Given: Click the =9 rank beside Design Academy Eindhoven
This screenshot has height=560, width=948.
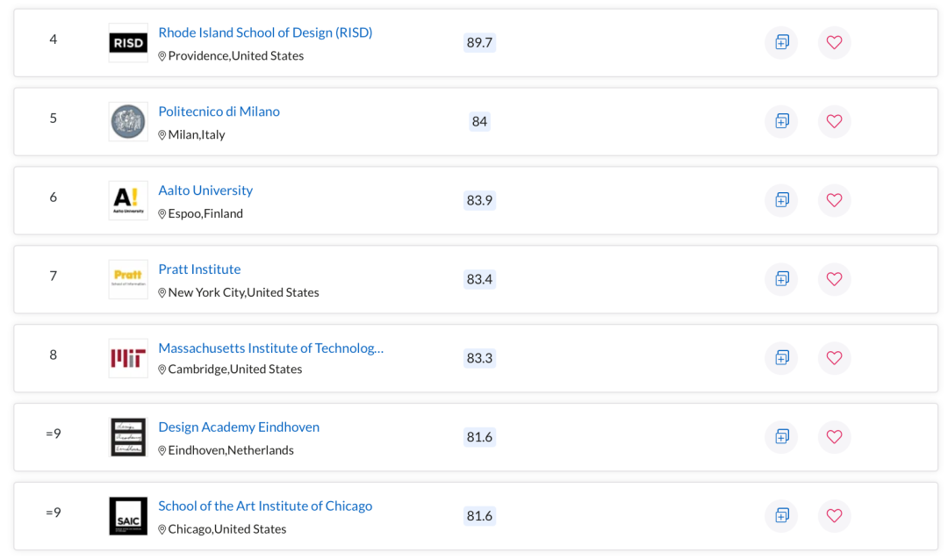Looking at the screenshot, I should tap(54, 434).
